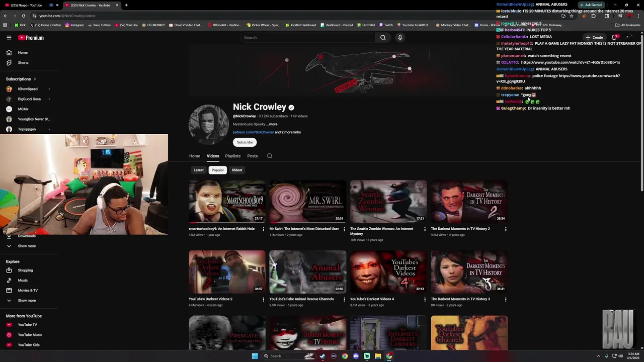
Task: Expand the Subscriptions section chevron
Action: 35,79
